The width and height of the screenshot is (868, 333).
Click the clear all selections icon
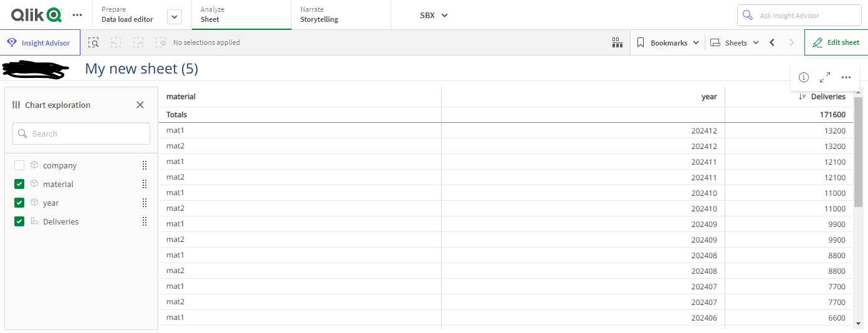[161, 42]
